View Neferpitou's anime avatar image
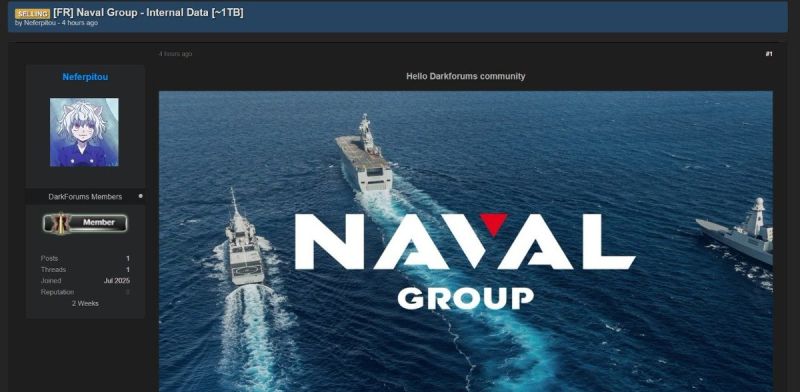Screen dimensions: 800x392 point(84,132)
